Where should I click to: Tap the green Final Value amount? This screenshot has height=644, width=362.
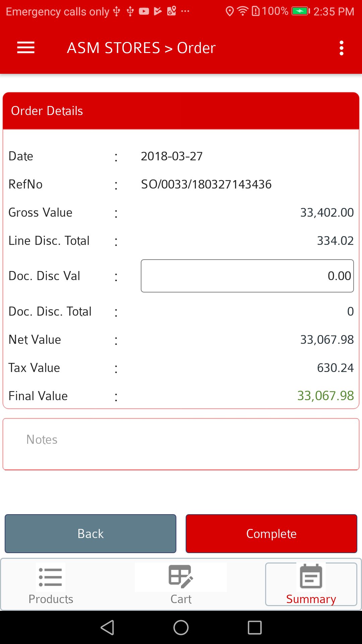[x=325, y=396]
